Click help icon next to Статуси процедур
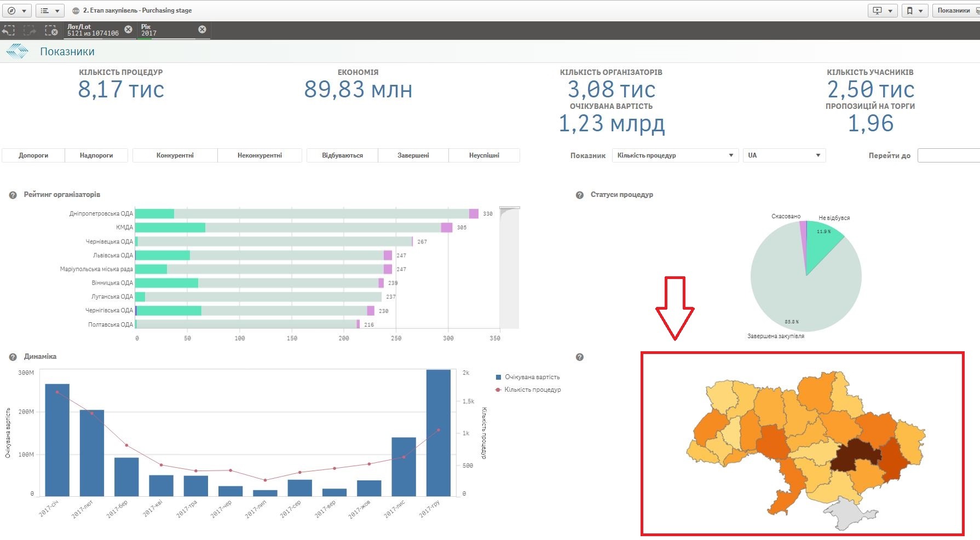The width and height of the screenshot is (980, 540). point(580,195)
